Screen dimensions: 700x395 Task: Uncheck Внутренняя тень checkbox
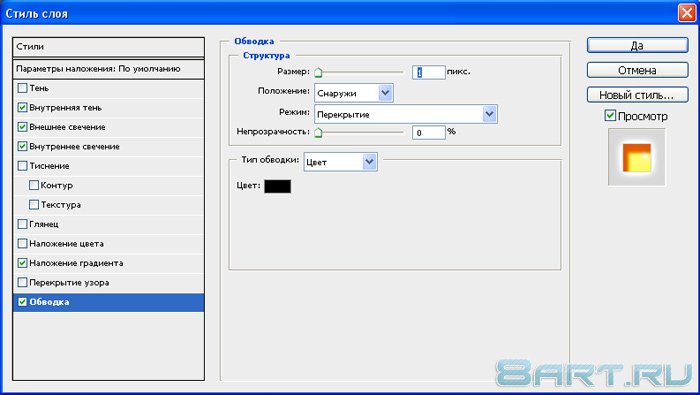pyautogui.click(x=22, y=108)
